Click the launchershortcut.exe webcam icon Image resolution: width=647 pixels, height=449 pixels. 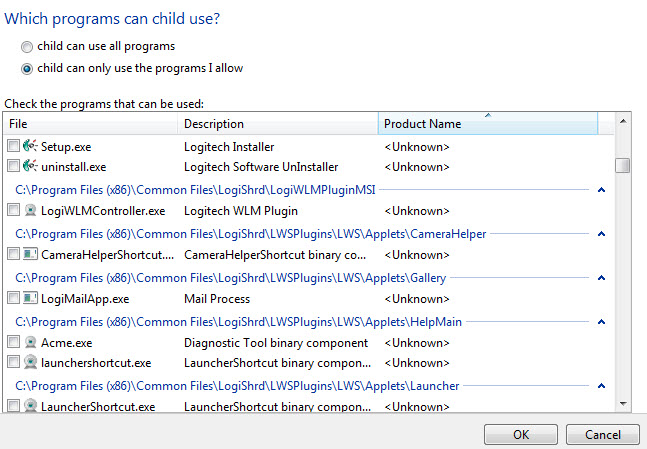[30, 362]
